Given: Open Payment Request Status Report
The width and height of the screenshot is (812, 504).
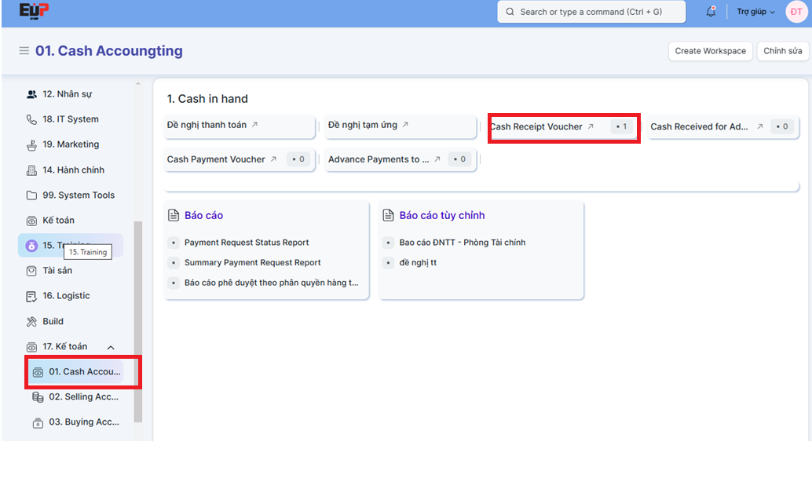Looking at the screenshot, I should (247, 243).
